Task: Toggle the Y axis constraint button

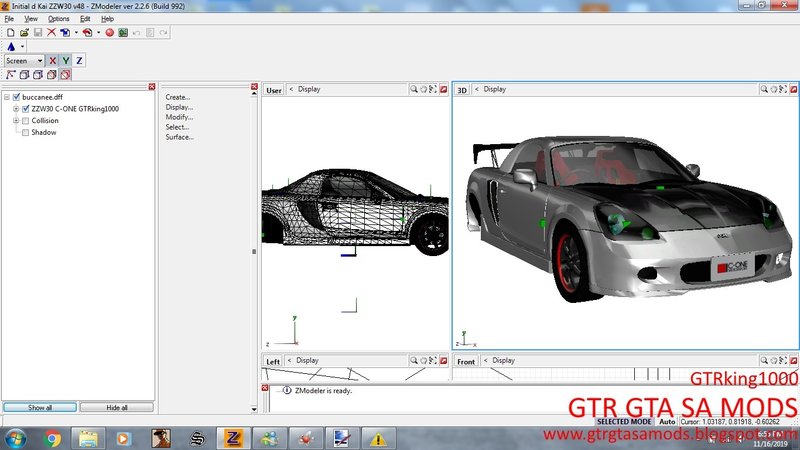Action: tap(65, 61)
